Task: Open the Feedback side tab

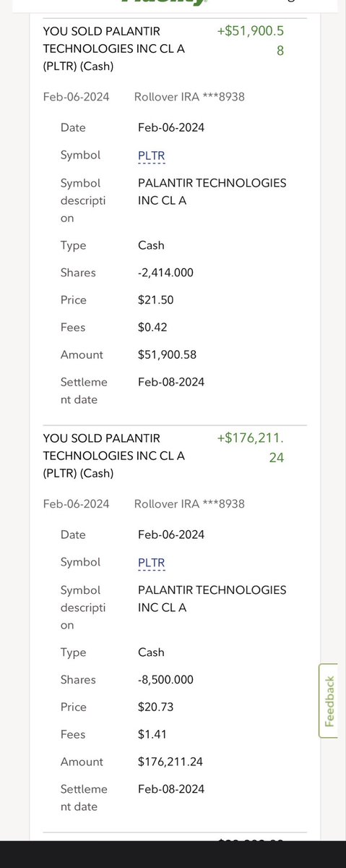Action: tap(329, 701)
